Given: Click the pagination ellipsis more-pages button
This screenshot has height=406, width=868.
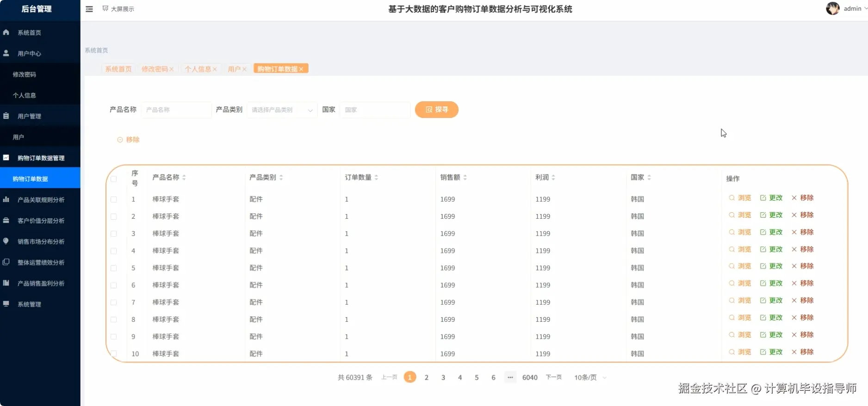Looking at the screenshot, I should (x=510, y=377).
